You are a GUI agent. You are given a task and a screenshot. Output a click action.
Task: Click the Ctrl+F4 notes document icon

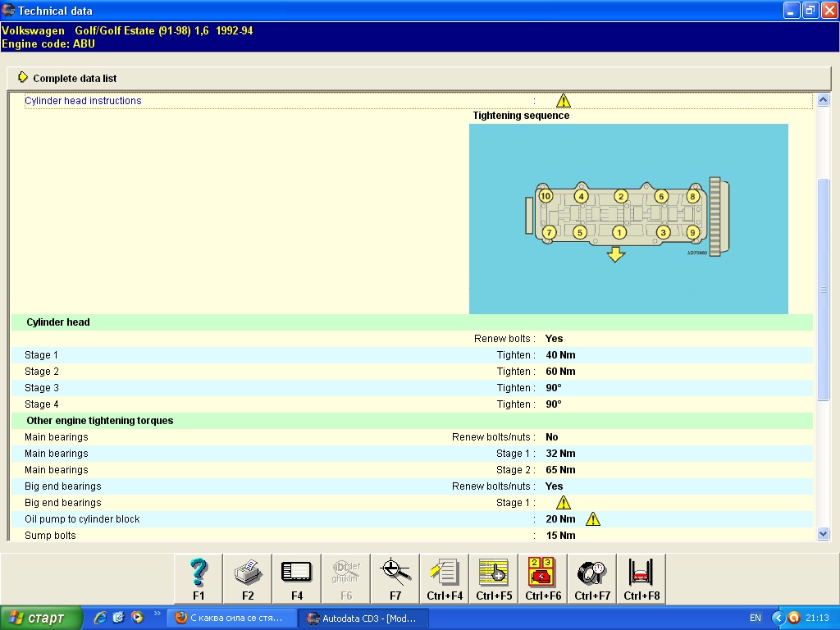(x=445, y=578)
